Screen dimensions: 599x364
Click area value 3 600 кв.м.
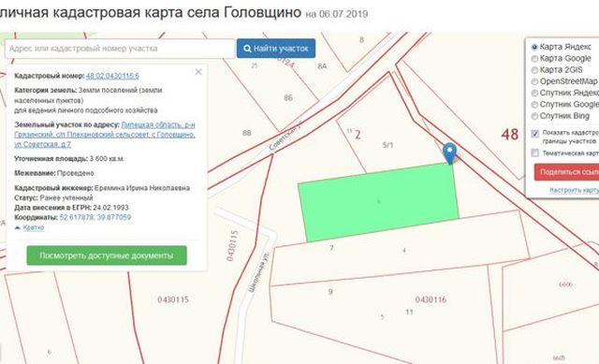107,159
